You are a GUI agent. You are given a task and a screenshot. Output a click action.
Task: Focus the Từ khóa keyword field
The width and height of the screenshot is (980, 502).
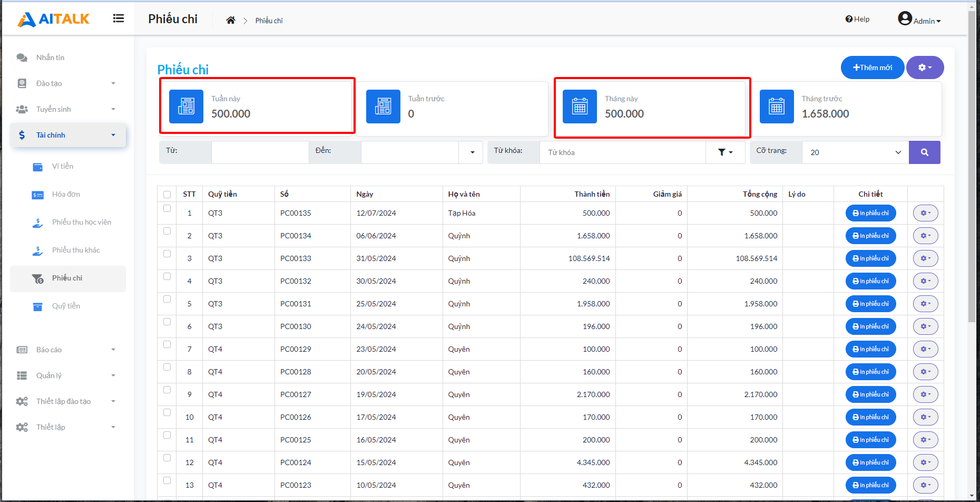click(x=623, y=152)
